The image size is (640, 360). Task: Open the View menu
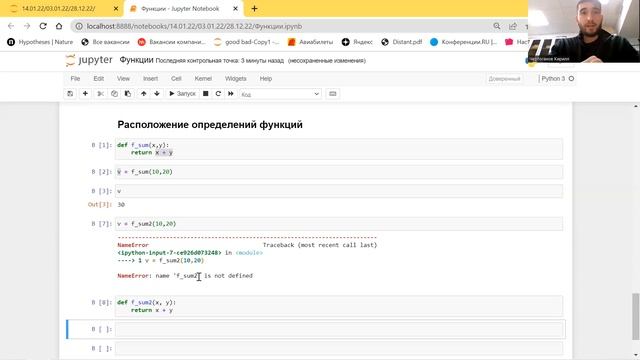click(x=123, y=79)
